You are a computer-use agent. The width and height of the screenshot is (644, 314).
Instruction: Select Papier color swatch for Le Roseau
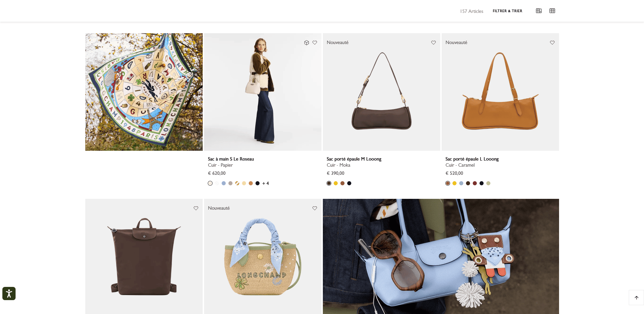click(210, 183)
